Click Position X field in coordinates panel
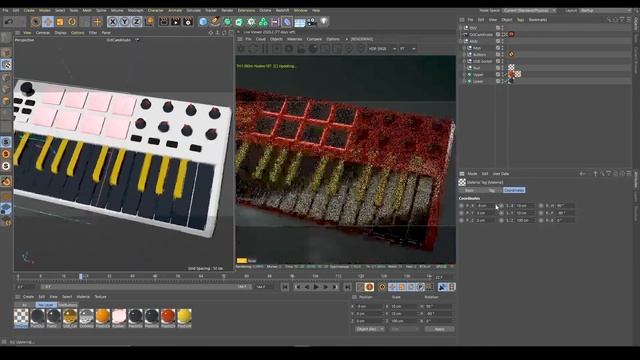The height and width of the screenshot is (360, 640). click(369, 306)
